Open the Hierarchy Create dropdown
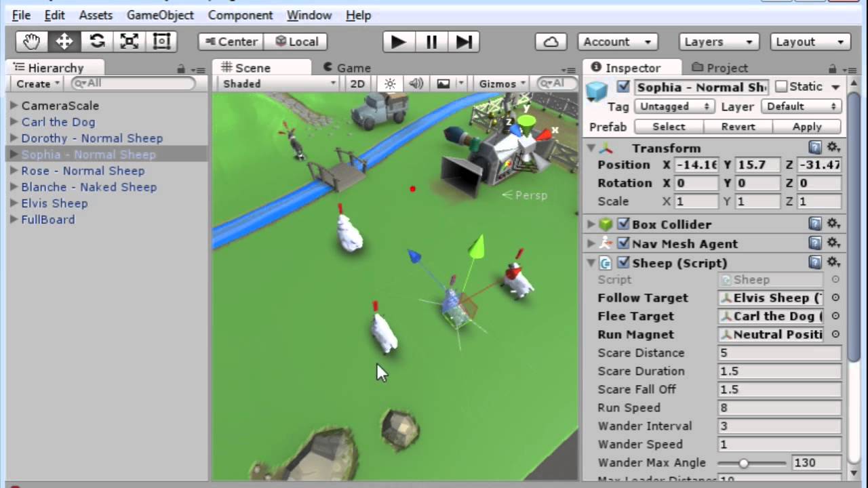 (x=37, y=83)
